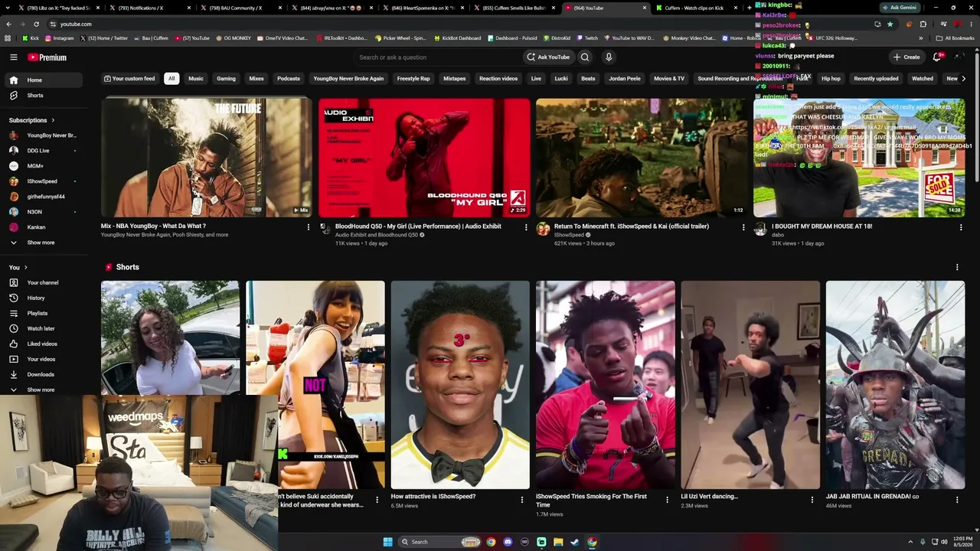Open Discord from the taskbar
This screenshot has width=980, height=551.
(x=508, y=542)
